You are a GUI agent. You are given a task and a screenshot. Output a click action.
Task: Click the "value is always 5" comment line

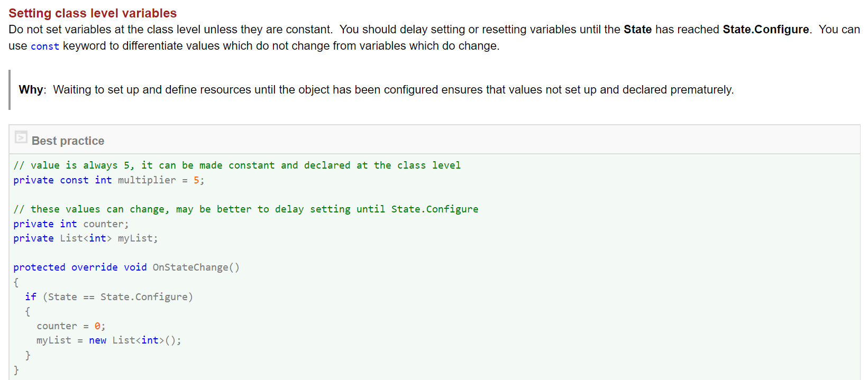point(237,165)
